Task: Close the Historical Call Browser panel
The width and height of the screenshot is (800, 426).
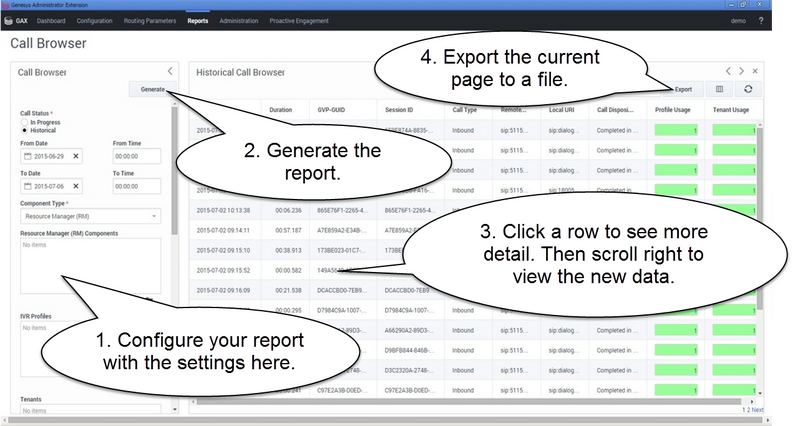Action: [x=755, y=71]
